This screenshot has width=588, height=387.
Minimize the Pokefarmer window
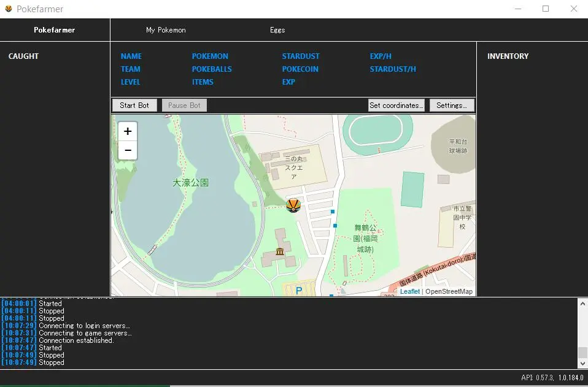(x=518, y=9)
